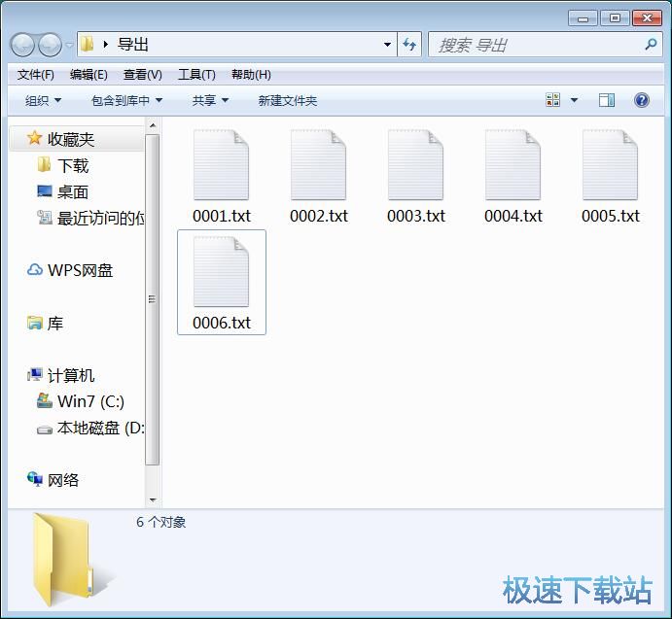Click the 6 个对象 status text

click(x=160, y=522)
